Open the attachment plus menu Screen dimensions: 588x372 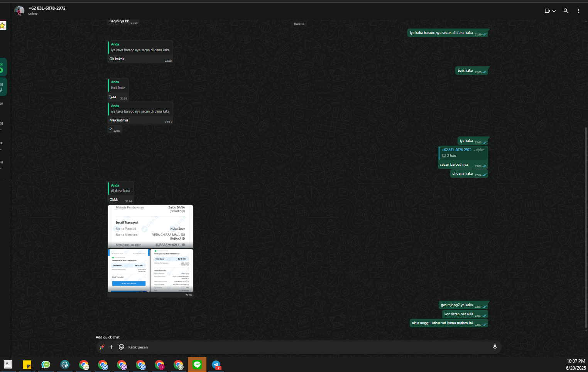point(112,347)
